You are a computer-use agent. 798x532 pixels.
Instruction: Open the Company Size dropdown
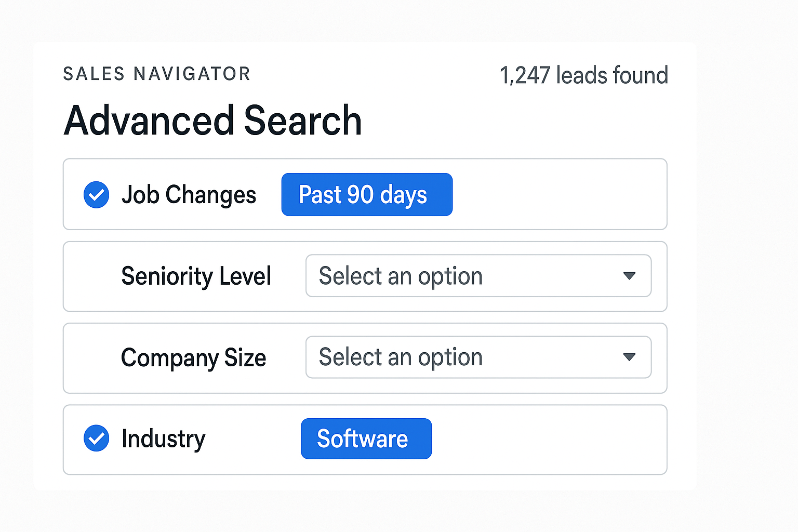[x=478, y=357]
